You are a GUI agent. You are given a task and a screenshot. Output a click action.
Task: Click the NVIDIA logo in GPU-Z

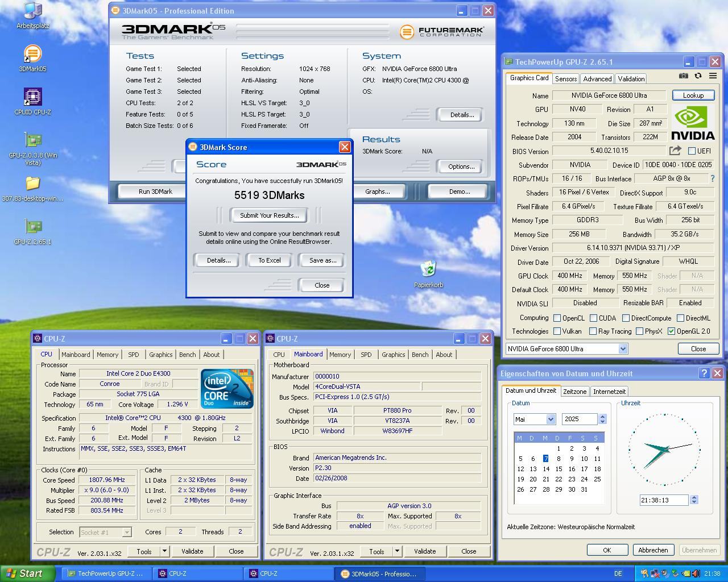click(x=693, y=122)
